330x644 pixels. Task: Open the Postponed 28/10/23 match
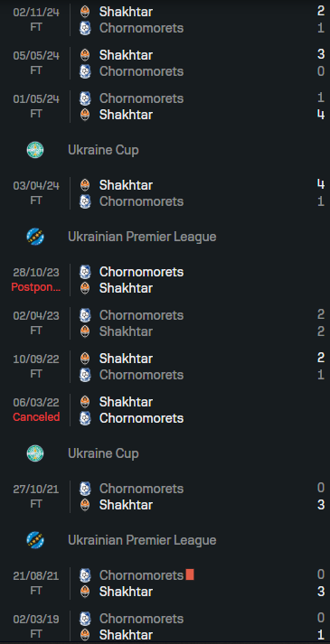click(165, 280)
